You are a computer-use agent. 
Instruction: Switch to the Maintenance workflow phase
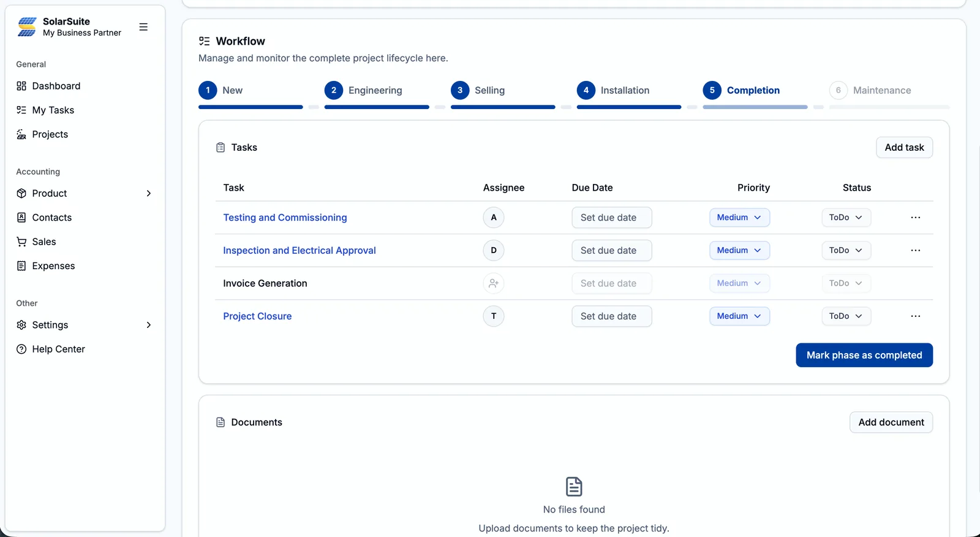click(x=870, y=90)
